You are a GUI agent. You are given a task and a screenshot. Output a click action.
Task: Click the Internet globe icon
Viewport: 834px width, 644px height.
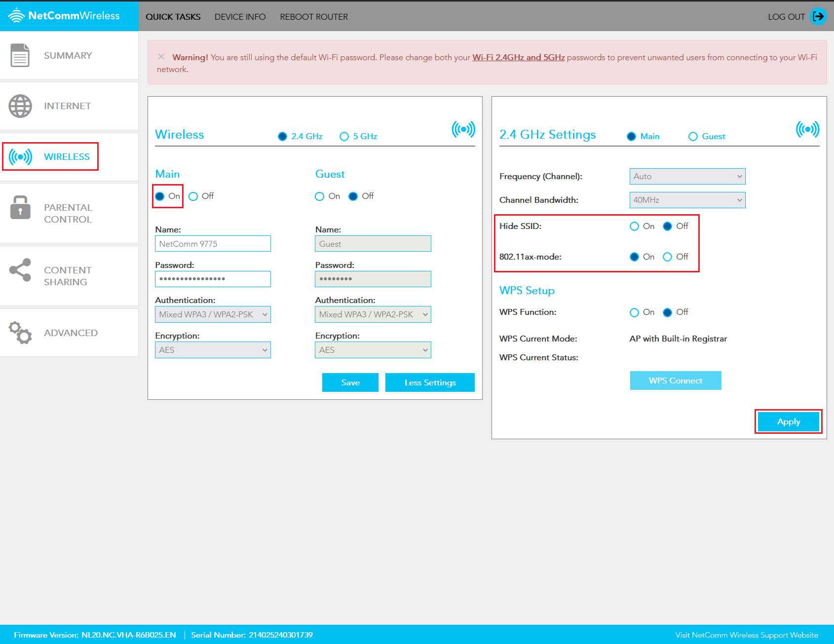coord(20,106)
